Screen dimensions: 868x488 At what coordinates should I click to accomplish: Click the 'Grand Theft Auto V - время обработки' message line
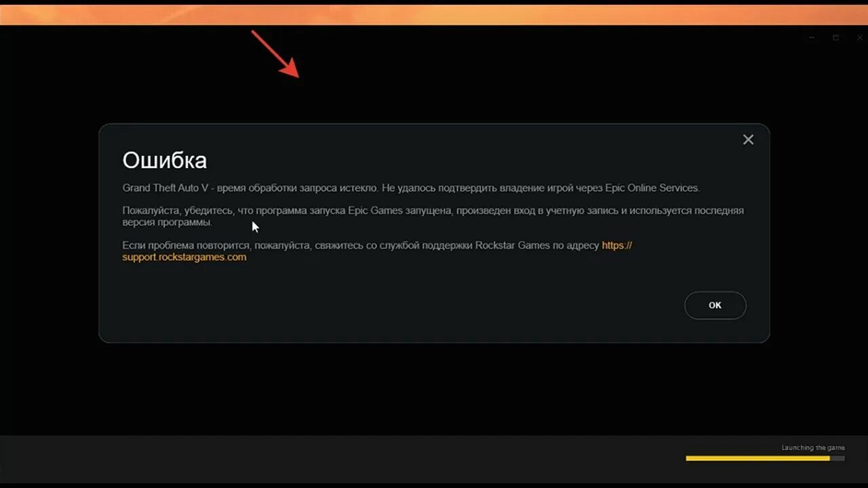tap(411, 188)
